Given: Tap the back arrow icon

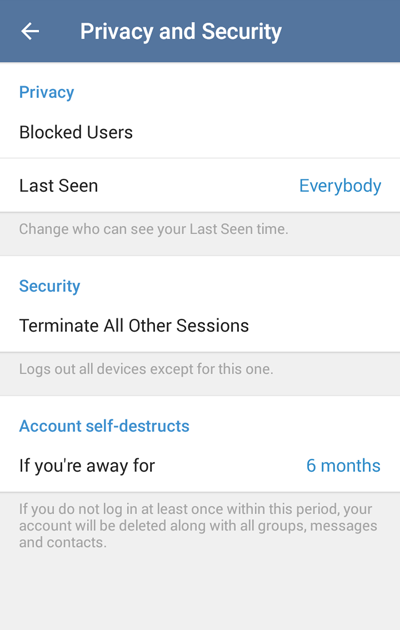Looking at the screenshot, I should [x=30, y=31].
